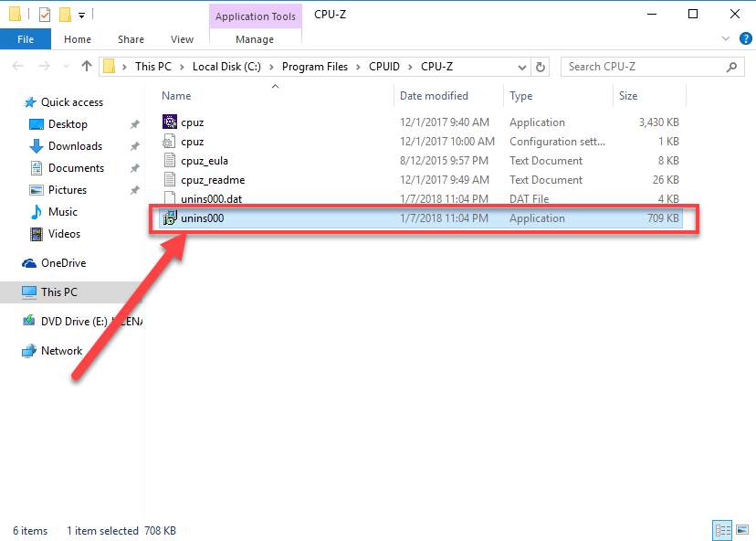The height and width of the screenshot is (541, 756).
Task: Select the cpuz_readme file name
Action: 213,180
